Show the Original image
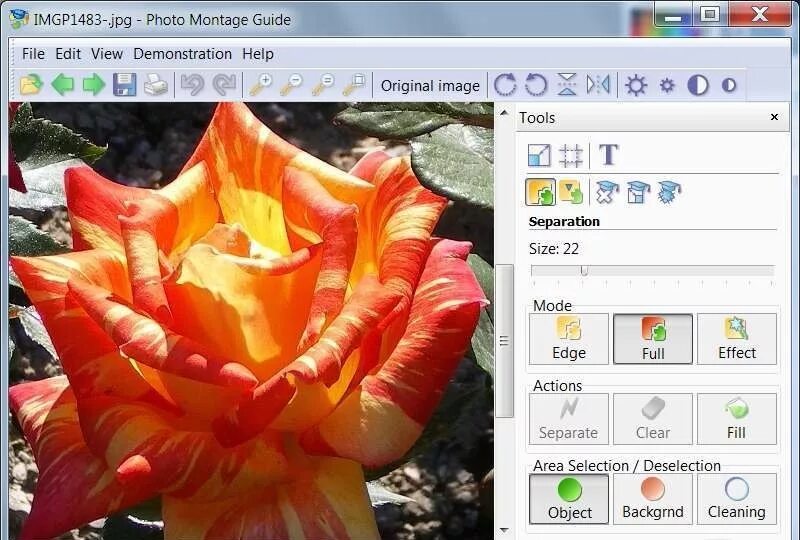 pyautogui.click(x=430, y=86)
